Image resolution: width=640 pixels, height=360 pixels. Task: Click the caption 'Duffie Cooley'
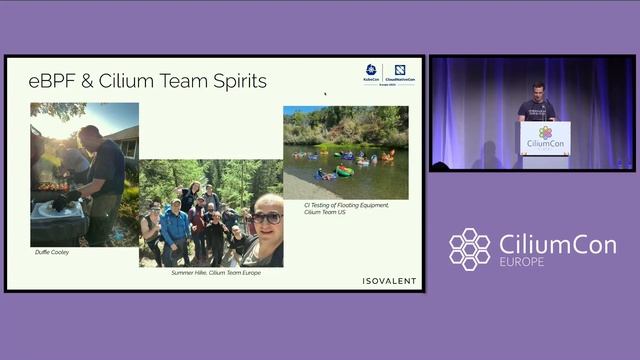coord(52,252)
